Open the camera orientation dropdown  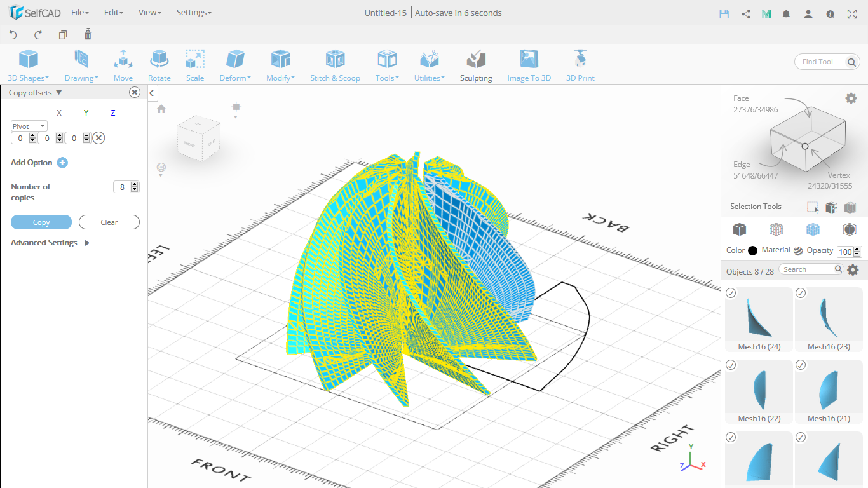[x=236, y=109]
